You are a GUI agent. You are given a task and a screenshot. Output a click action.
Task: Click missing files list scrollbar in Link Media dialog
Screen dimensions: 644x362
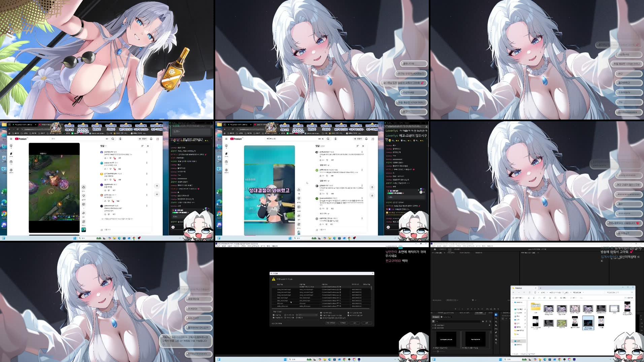coord(372,288)
